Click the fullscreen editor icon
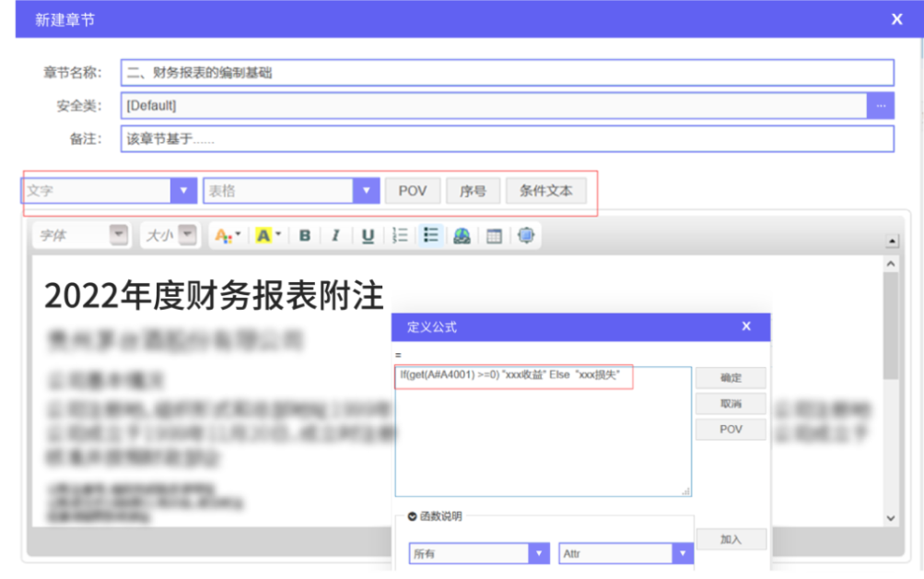Screen dimensions: 924x579 [526, 236]
